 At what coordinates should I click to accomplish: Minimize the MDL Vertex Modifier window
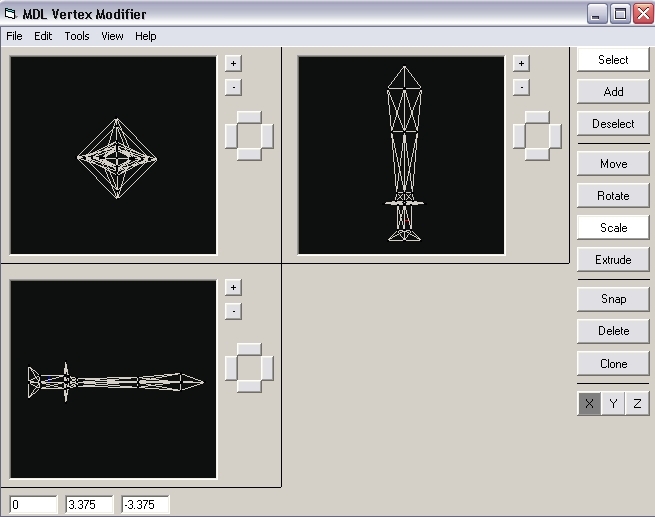click(x=597, y=14)
